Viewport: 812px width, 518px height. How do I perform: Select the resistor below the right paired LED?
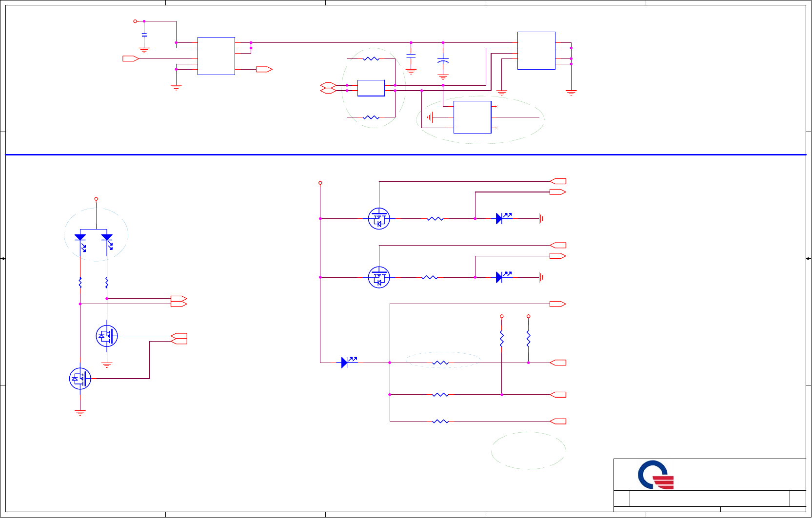coord(107,283)
